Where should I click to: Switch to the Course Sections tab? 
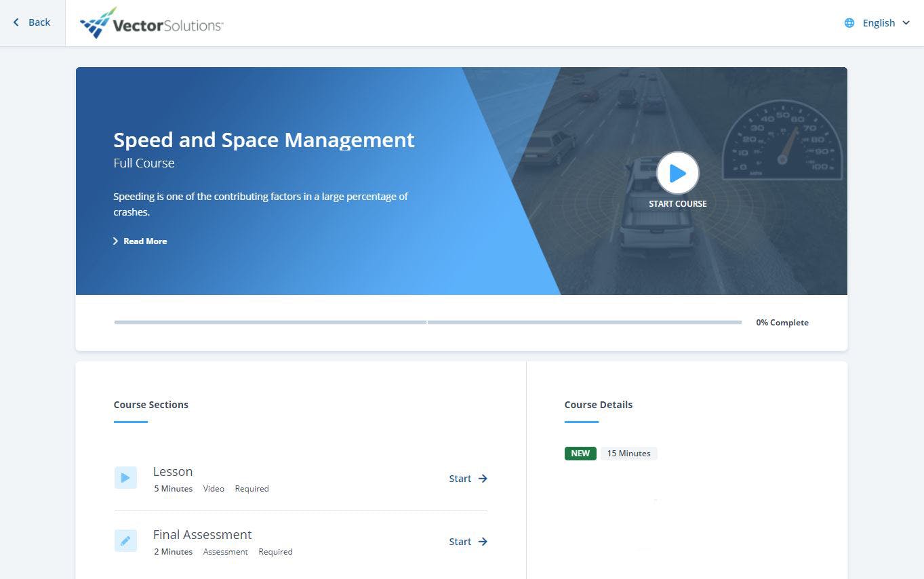tap(150, 404)
